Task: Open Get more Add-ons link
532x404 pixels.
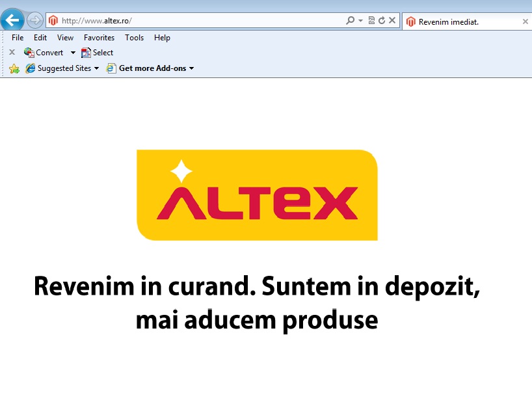Action: 152,68
